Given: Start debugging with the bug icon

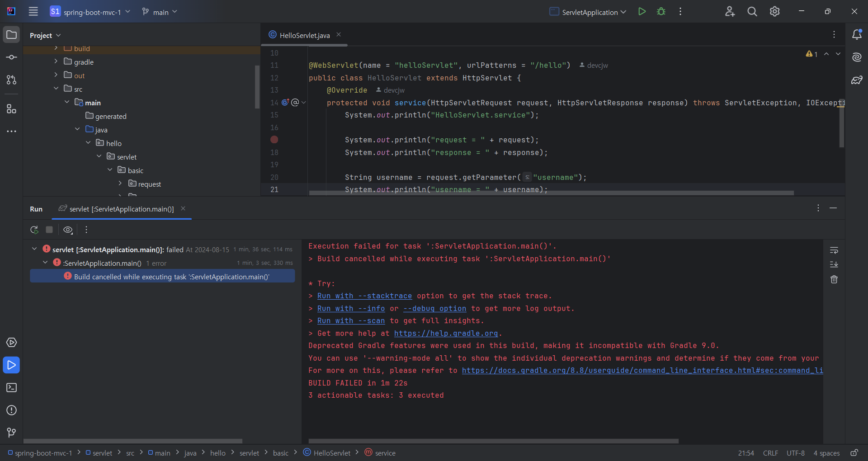Looking at the screenshot, I should coord(661,12).
